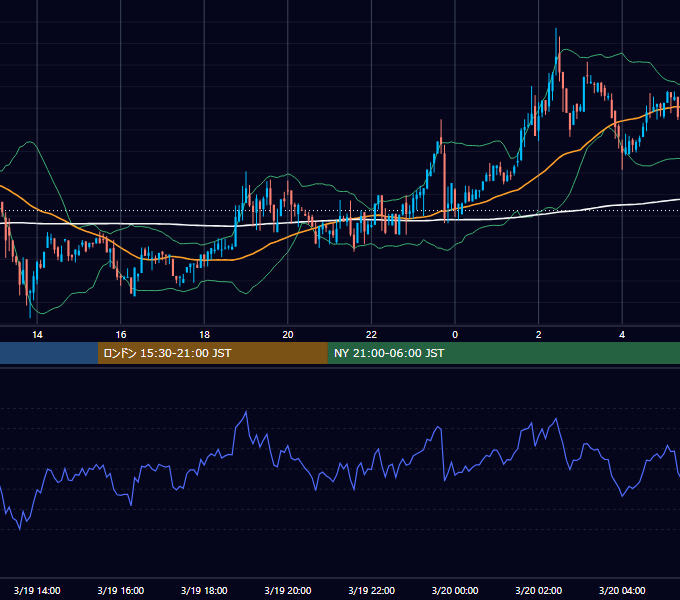
Task: Click the 2 hour label on price chart axis
Action: [539, 335]
